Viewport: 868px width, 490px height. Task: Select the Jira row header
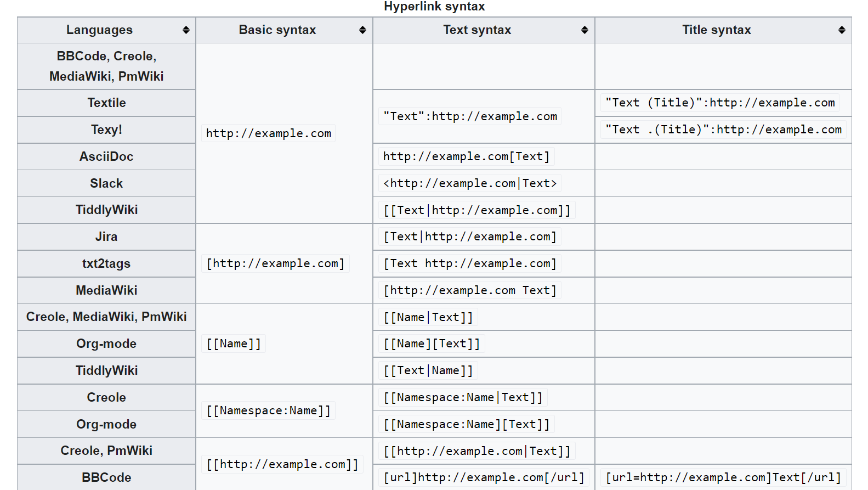pos(106,237)
